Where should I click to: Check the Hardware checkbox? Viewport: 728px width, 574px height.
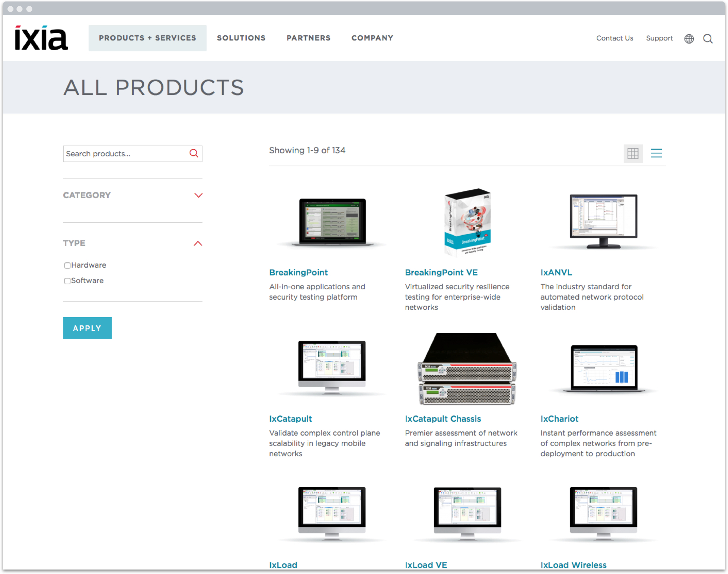click(x=67, y=265)
